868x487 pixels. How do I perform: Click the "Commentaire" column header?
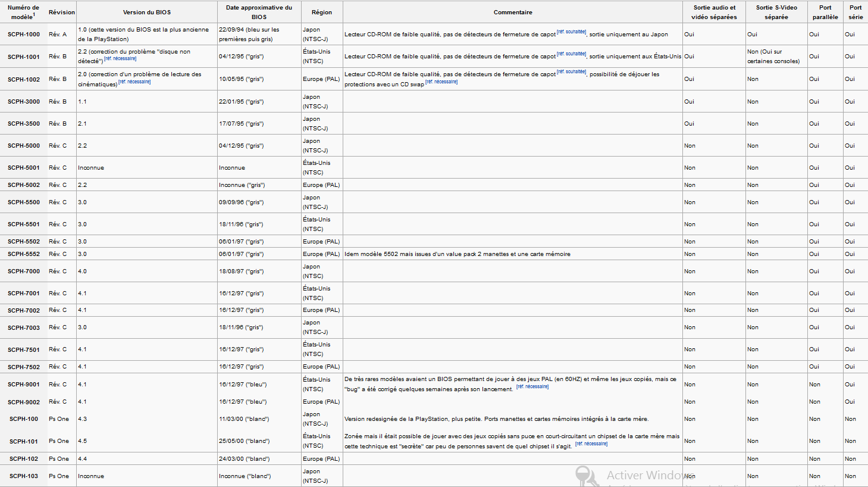tap(513, 12)
